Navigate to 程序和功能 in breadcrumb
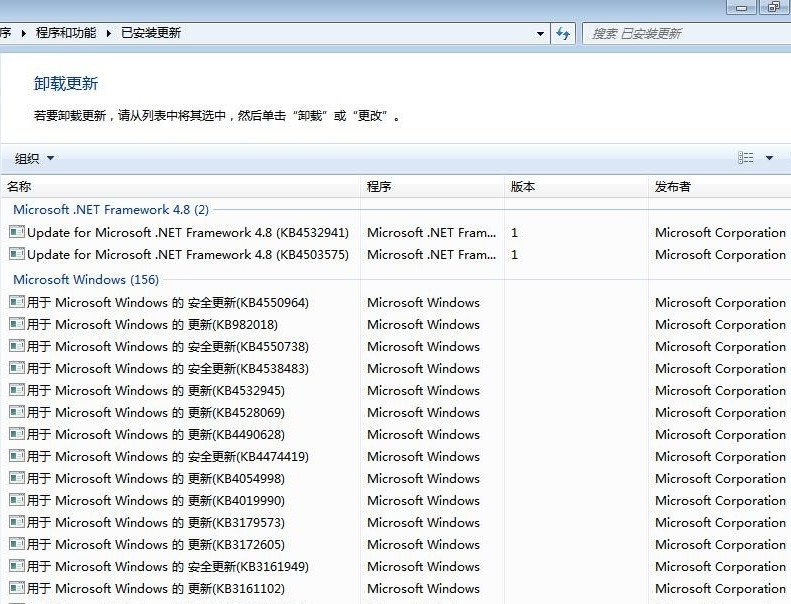Screen dimensions: 791x604 point(66,33)
